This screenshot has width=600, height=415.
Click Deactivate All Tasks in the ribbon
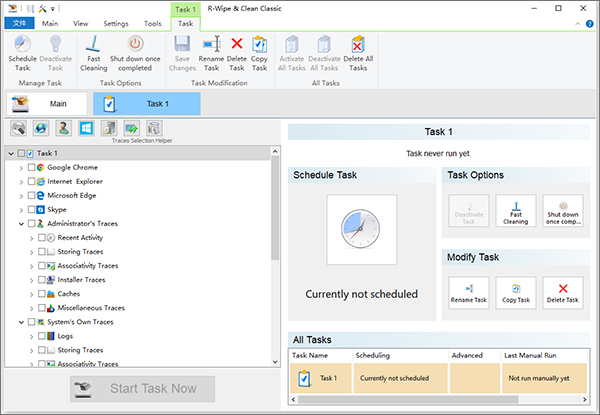pyautogui.click(x=324, y=54)
